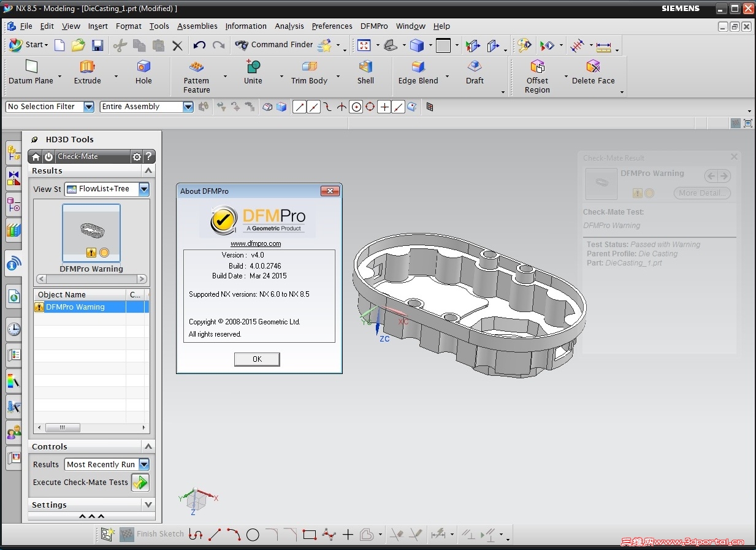Click More Detail in Check-Mate Result
Image resolution: width=756 pixels, height=550 pixels.
[702, 193]
